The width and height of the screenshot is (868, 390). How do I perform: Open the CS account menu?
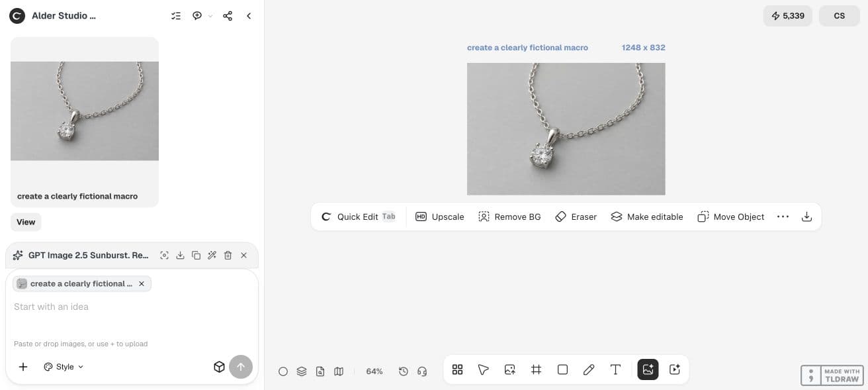coord(840,16)
